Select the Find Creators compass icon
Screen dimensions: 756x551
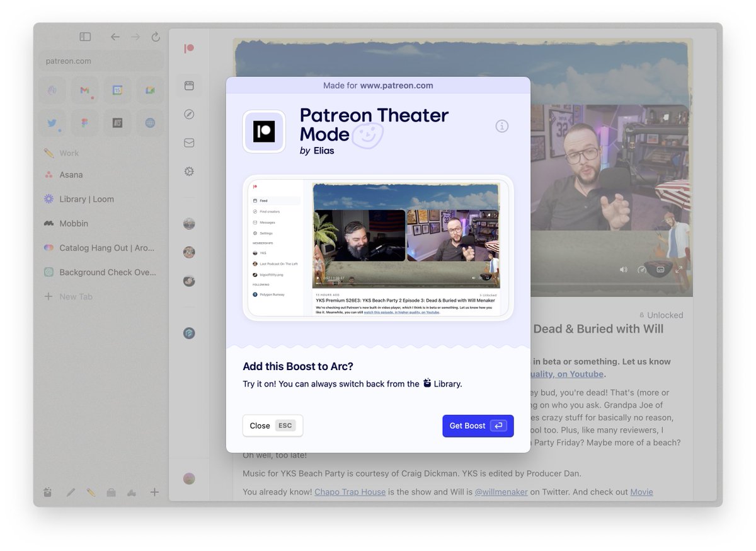point(189,114)
